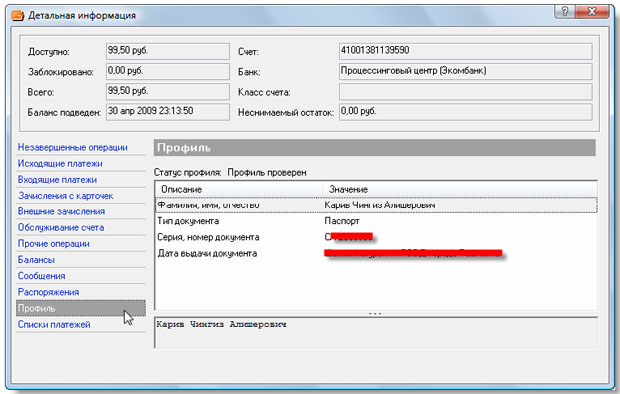Open Списки платежей link

pos(54,325)
